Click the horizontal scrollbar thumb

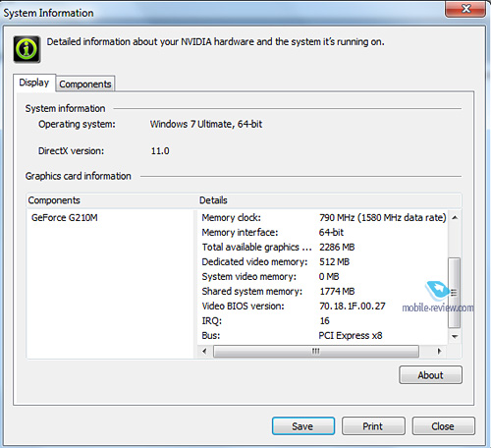(x=316, y=352)
